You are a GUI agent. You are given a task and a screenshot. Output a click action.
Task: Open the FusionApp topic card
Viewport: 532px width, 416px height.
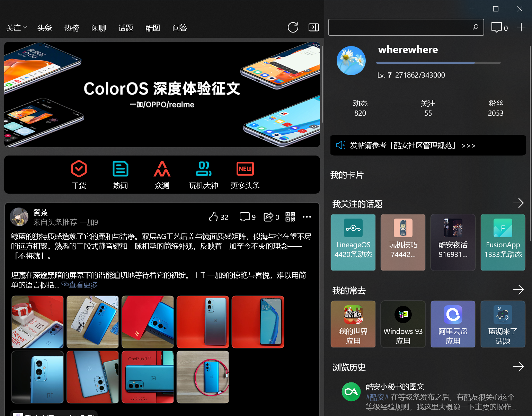(503, 242)
